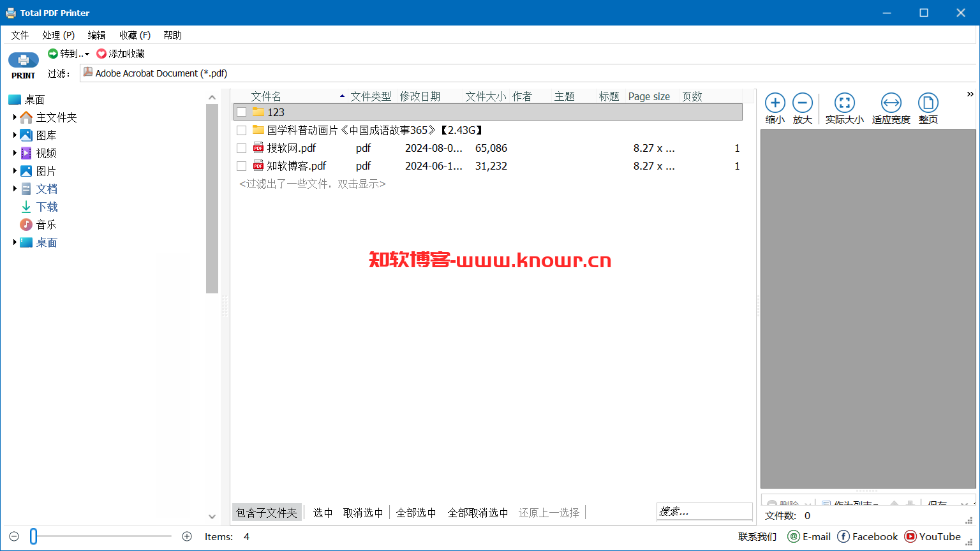Tick the checkbox for 国学科普动画片 folder

pyautogui.click(x=241, y=130)
